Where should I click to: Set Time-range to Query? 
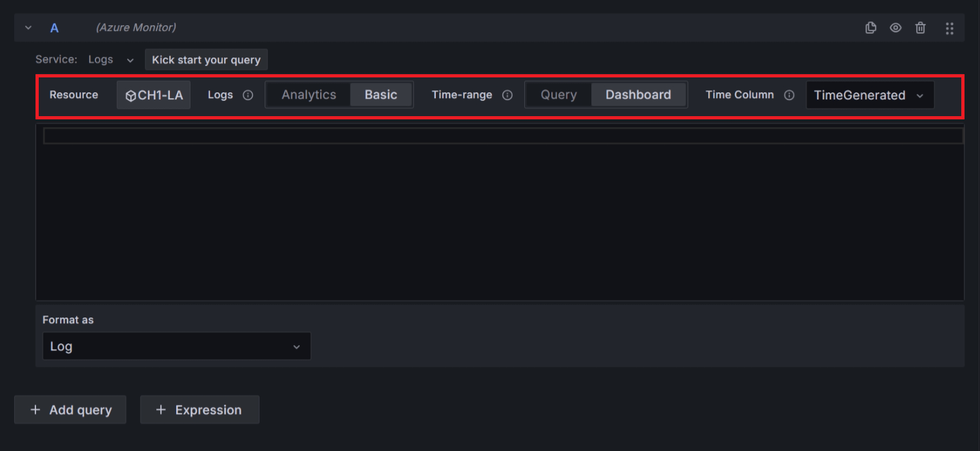point(558,95)
